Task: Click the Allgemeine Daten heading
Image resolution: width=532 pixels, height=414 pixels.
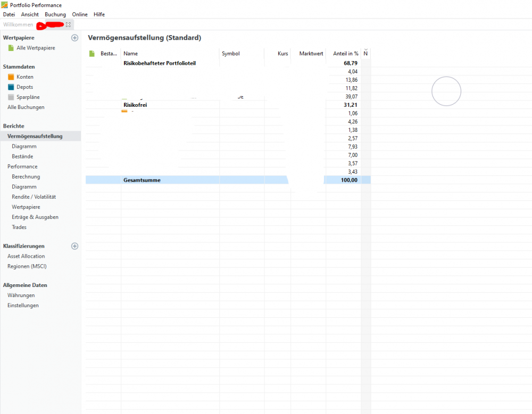Action: coord(25,285)
